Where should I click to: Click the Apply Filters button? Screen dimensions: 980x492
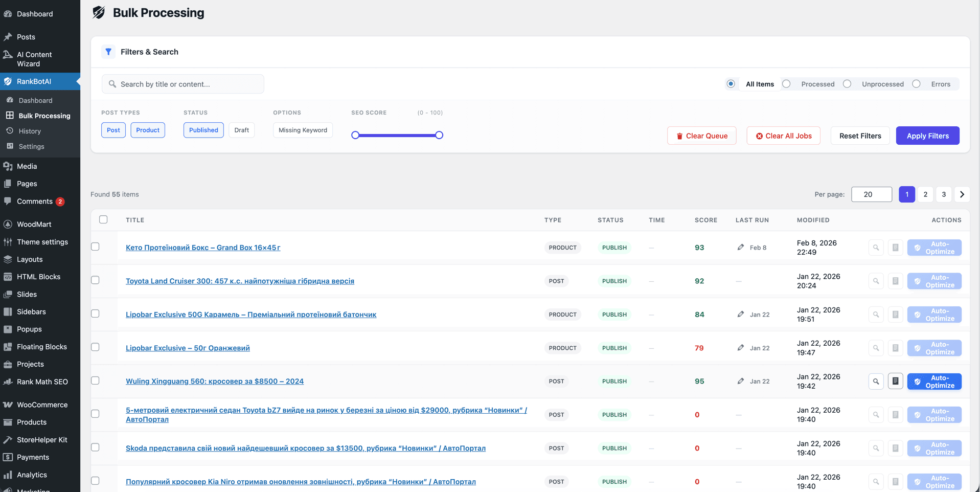[927, 136]
